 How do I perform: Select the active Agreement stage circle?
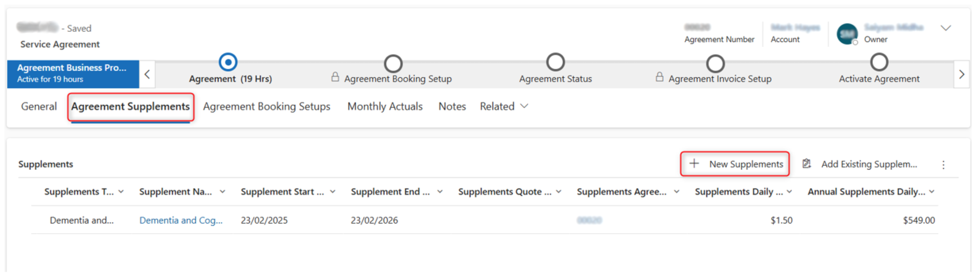pyautogui.click(x=228, y=62)
